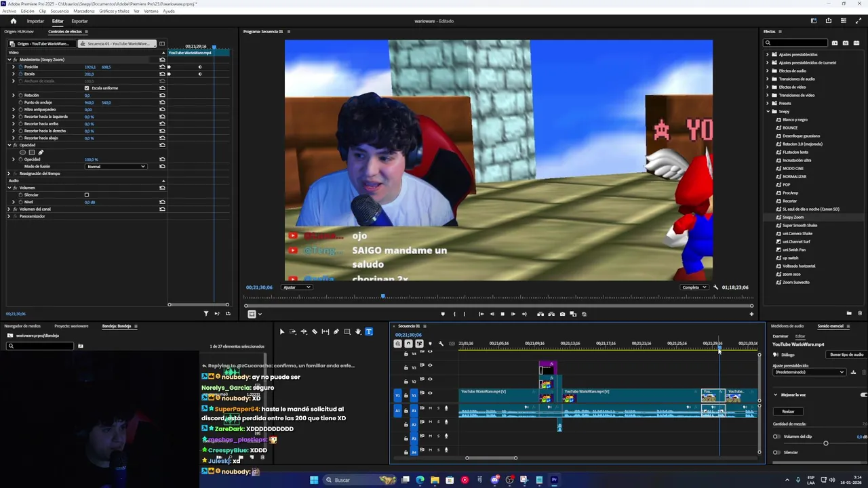Click the Effects panel search field
868x488 pixels.
tap(795, 43)
